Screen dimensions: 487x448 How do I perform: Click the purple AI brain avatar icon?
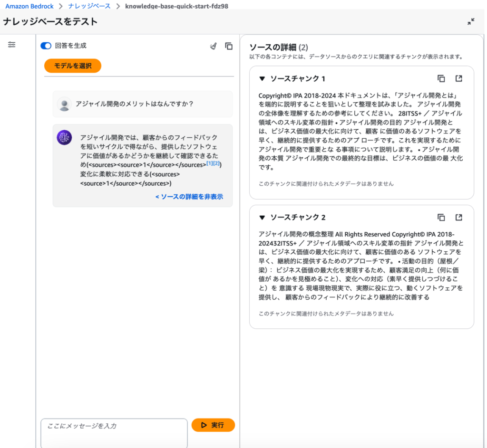(64, 137)
